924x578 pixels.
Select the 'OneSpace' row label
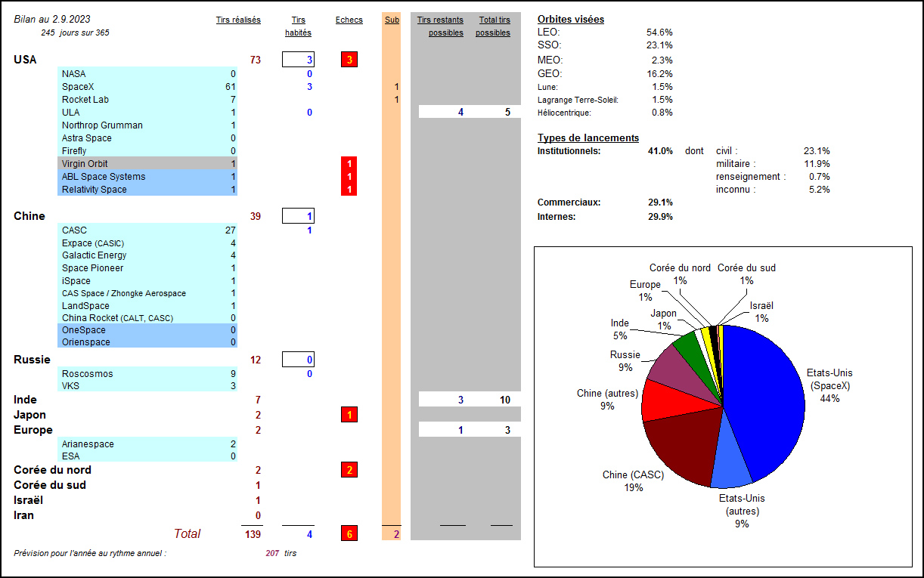84,330
